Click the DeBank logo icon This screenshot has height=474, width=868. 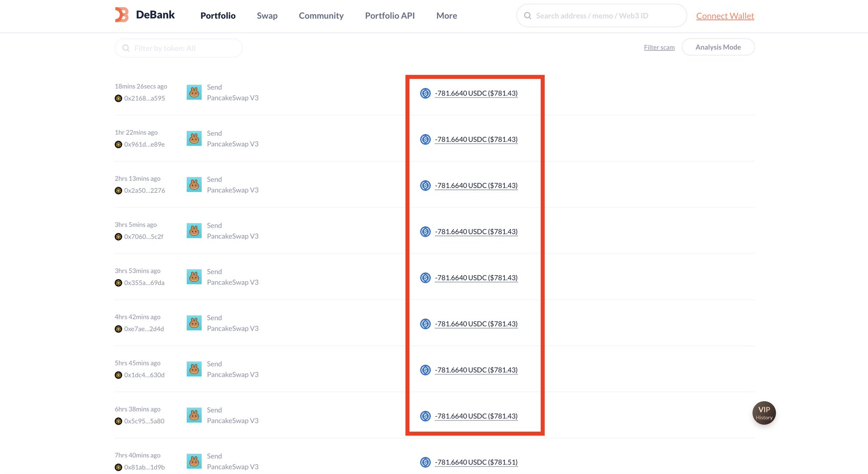[x=122, y=15]
